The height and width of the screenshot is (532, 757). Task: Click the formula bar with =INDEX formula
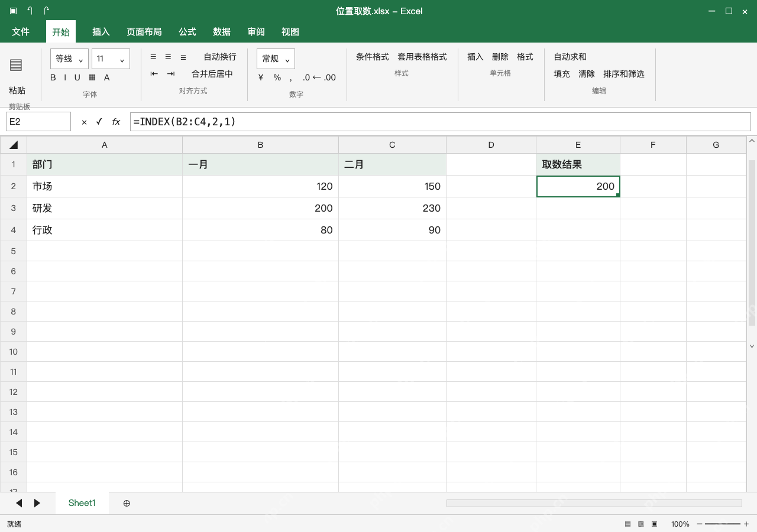pos(441,122)
